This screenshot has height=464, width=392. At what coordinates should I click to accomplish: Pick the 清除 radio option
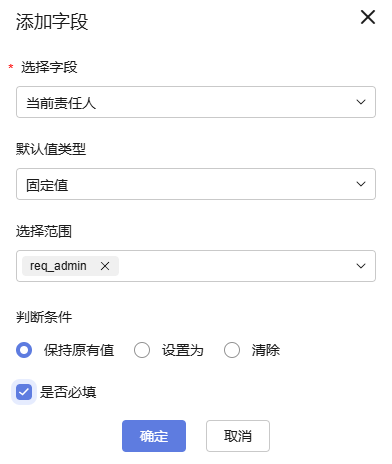(232, 350)
